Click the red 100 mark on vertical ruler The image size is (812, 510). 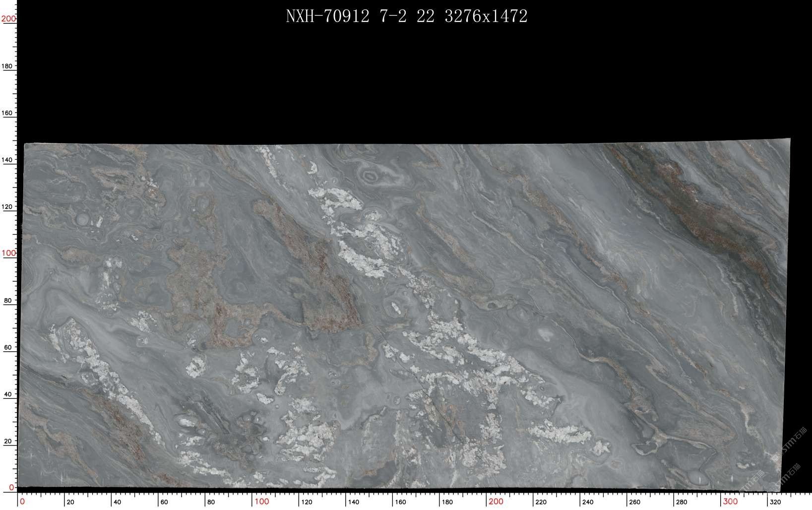[x=8, y=253]
